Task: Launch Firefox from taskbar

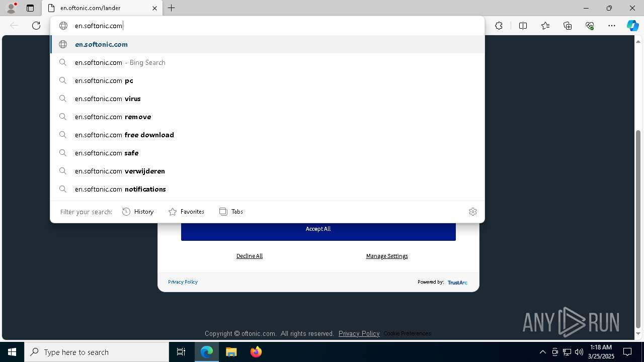Action: (256, 352)
